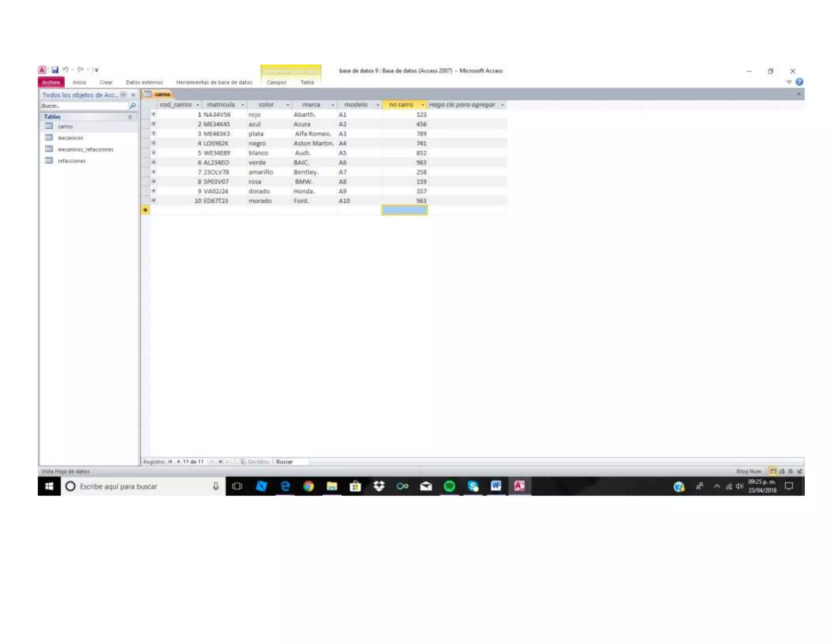Click the search magnifier in navigation pane
Viewport: 834px width, 644px height.
click(133, 105)
